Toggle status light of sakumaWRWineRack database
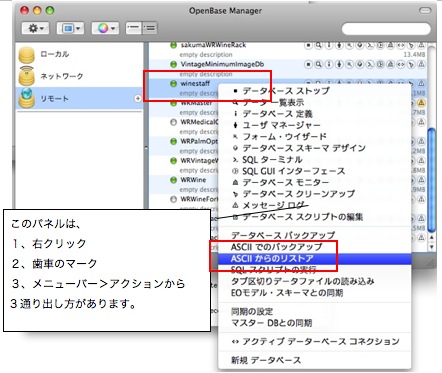442x373 pixels. pos(173,45)
